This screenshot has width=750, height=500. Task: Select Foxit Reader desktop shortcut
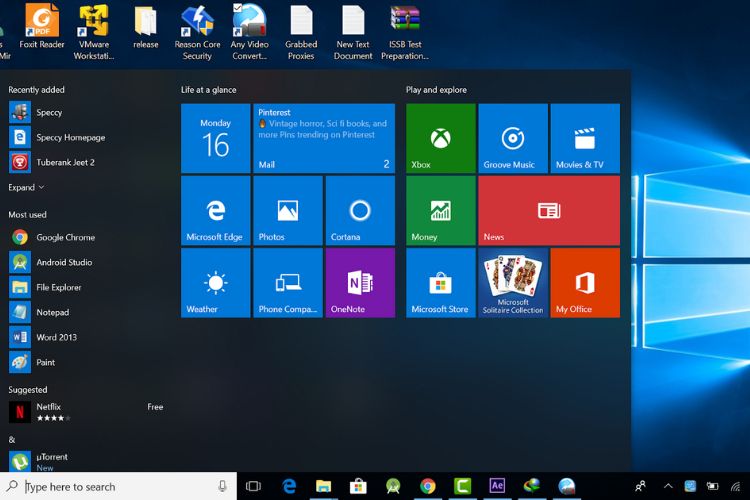coord(42,26)
